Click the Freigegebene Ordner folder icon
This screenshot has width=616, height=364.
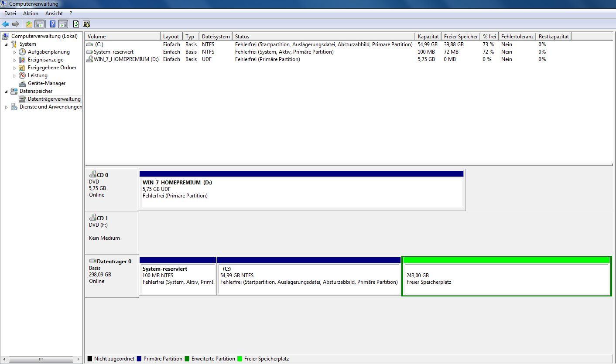click(22, 68)
